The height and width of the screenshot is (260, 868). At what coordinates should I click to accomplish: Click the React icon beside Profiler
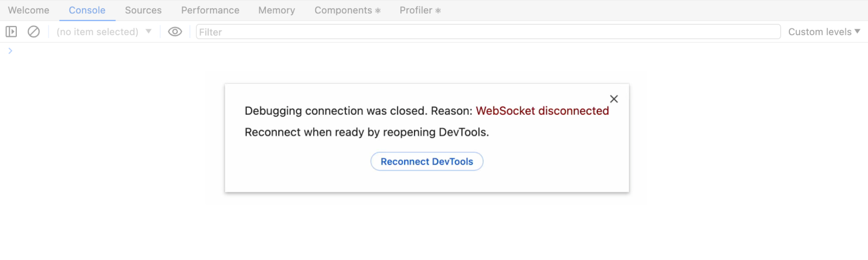point(438,11)
